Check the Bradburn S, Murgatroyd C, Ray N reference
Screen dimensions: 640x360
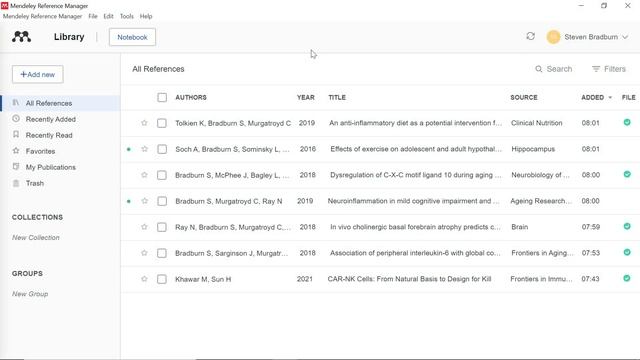pyautogui.click(x=162, y=201)
